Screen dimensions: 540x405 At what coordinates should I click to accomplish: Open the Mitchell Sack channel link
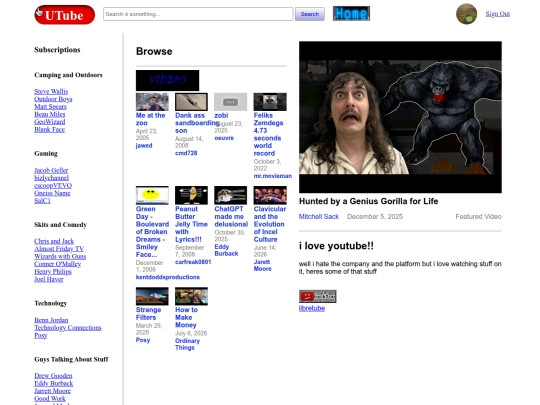coord(319,217)
